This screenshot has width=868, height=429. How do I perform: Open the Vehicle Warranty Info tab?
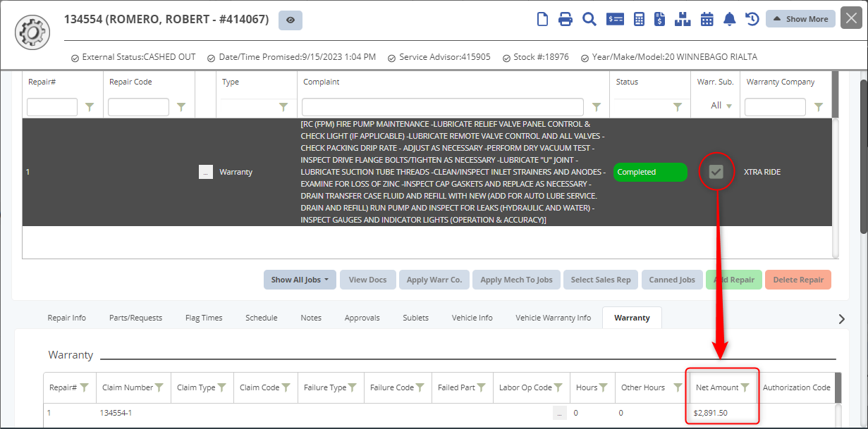coord(553,318)
